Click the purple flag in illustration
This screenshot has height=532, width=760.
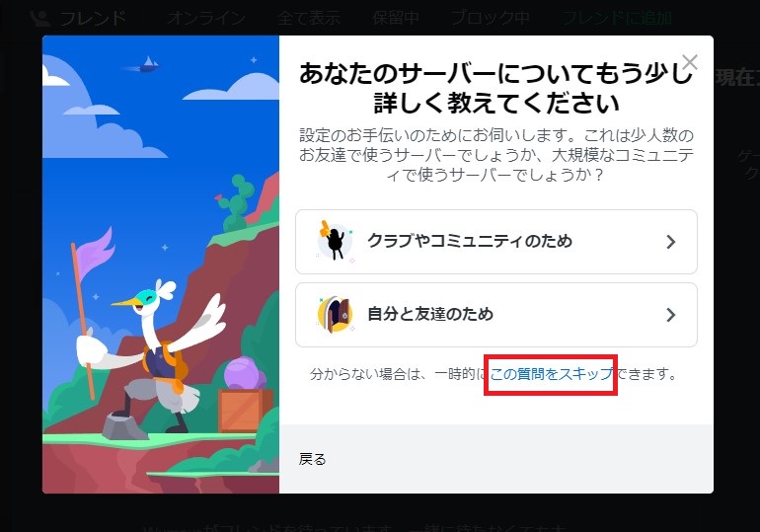pos(97,257)
